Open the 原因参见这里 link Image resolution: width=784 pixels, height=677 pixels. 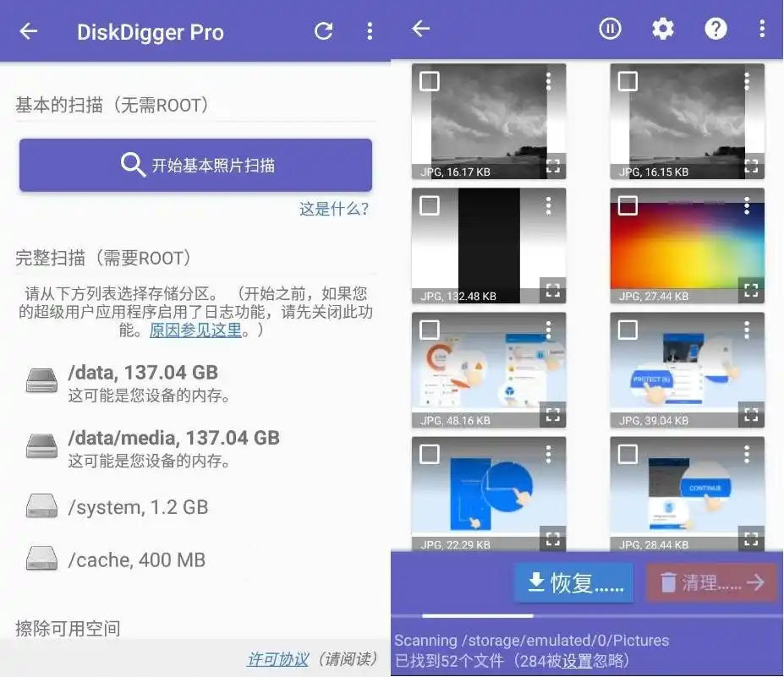click(x=195, y=330)
